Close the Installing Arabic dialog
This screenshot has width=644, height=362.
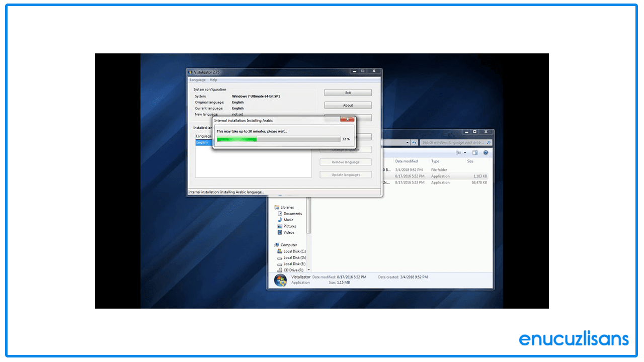coord(347,120)
